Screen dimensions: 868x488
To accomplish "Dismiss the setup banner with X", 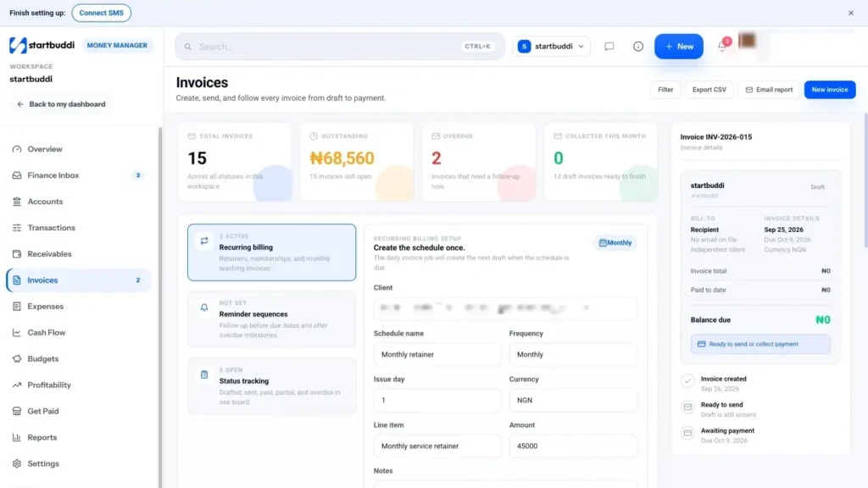I will pos(851,13).
